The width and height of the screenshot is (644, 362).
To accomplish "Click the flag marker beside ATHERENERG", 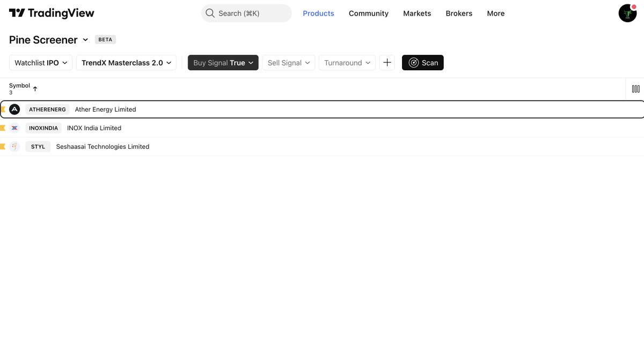I will tap(3, 110).
